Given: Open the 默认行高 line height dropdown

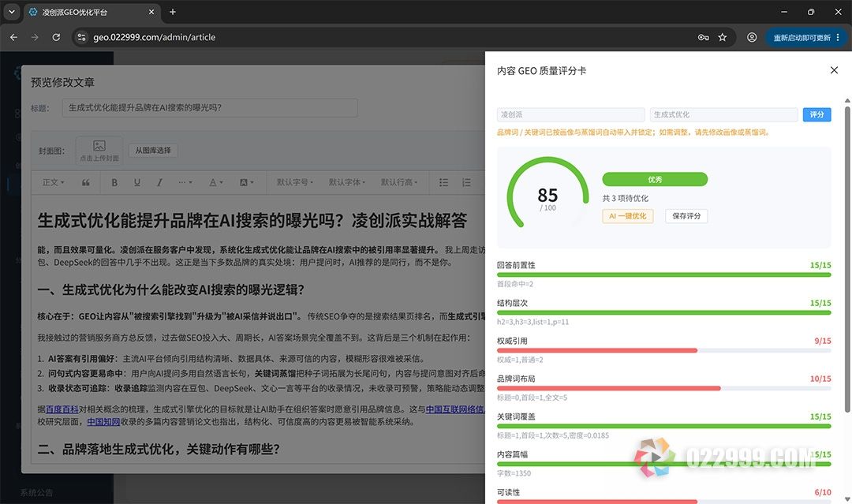Looking at the screenshot, I should pos(399,182).
